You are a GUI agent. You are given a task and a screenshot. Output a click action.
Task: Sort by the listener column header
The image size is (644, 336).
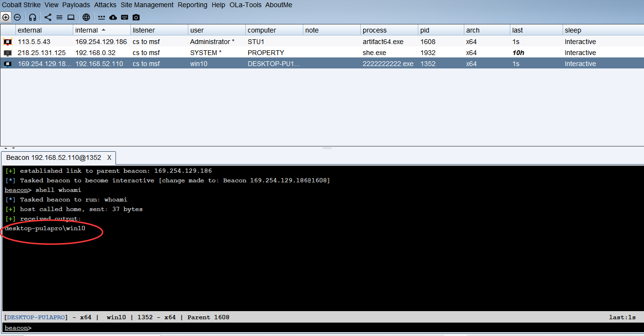tap(159, 30)
